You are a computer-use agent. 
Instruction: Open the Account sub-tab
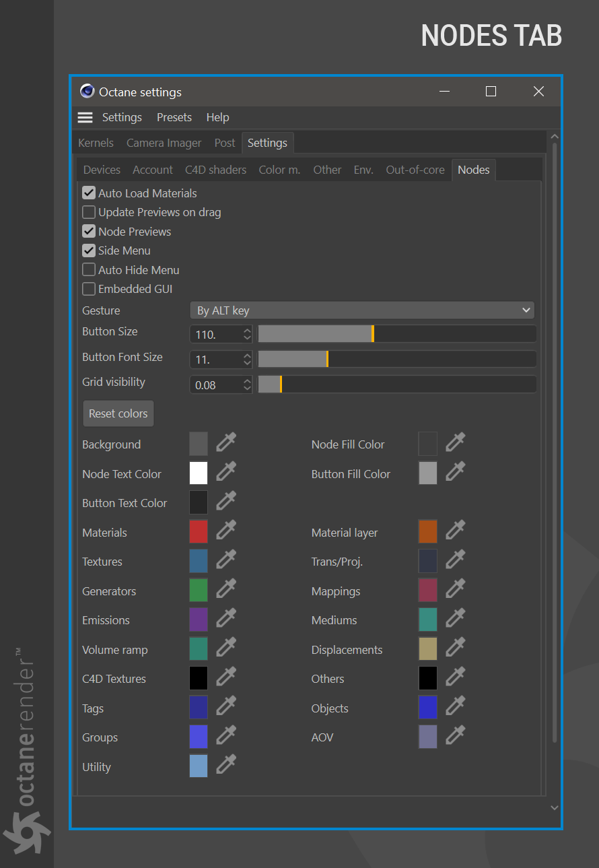(153, 170)
